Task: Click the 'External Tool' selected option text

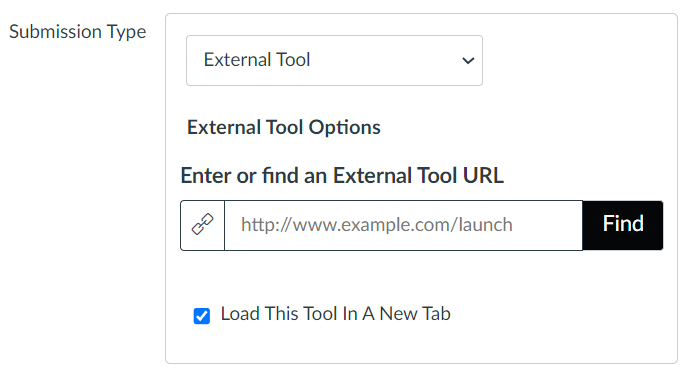Action: pos(257,60)
